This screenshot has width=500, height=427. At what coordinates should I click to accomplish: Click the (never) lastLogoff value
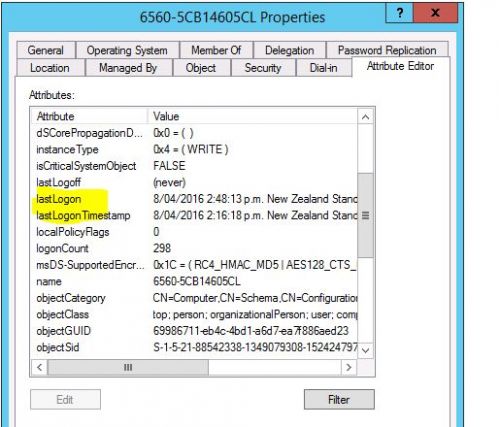(169, 182)
